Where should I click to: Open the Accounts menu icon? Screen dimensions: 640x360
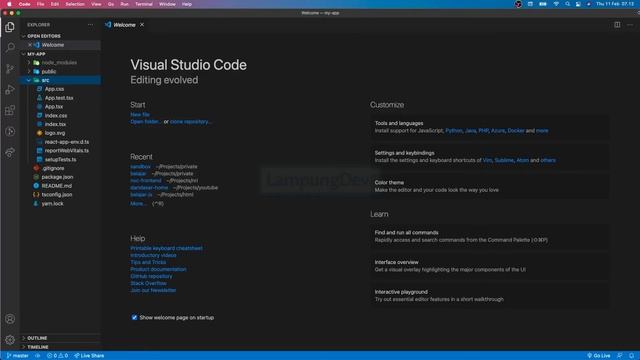10,319
